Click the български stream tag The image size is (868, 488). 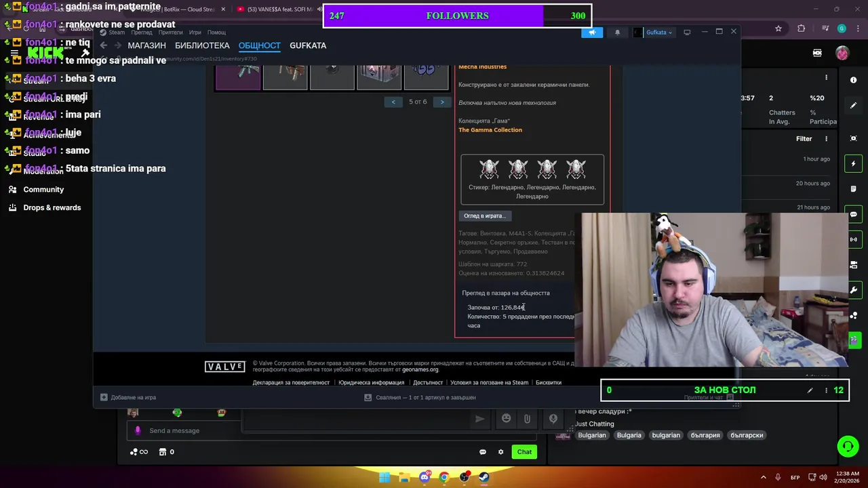747,435
